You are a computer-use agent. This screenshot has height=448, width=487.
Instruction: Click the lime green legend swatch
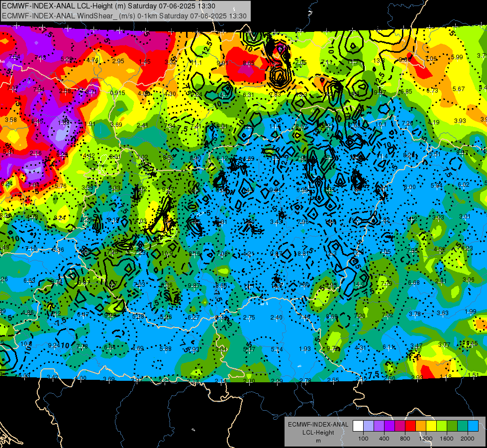(442, 426)
